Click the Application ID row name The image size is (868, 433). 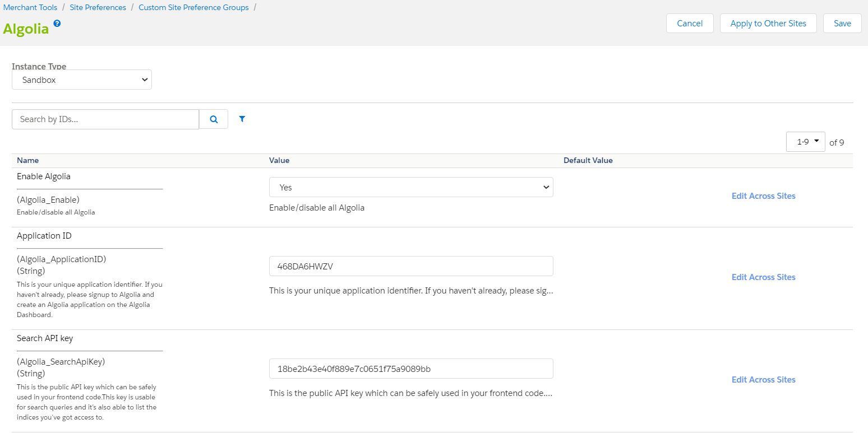[x=44, y=236]
